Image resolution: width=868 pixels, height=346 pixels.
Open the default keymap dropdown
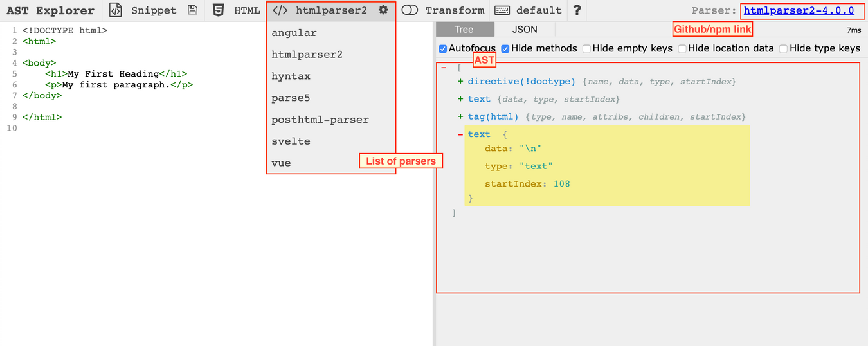pyautogui.click(x=529, y=10)
